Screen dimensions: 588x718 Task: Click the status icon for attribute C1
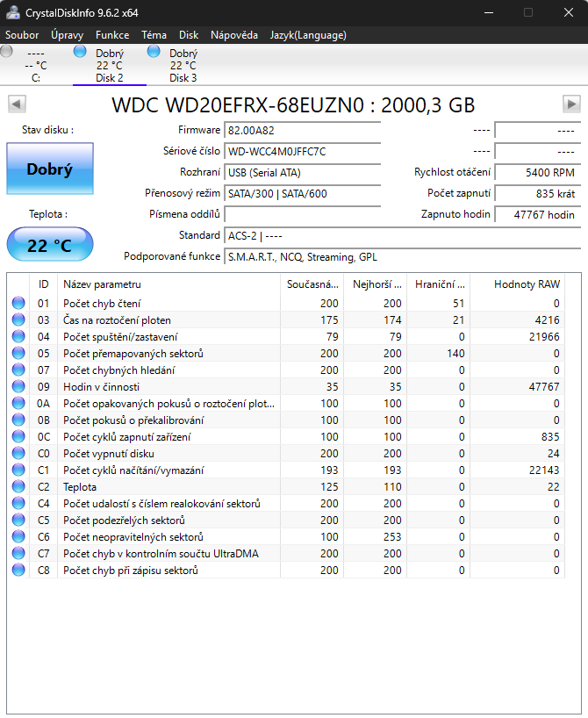point(18,470)
